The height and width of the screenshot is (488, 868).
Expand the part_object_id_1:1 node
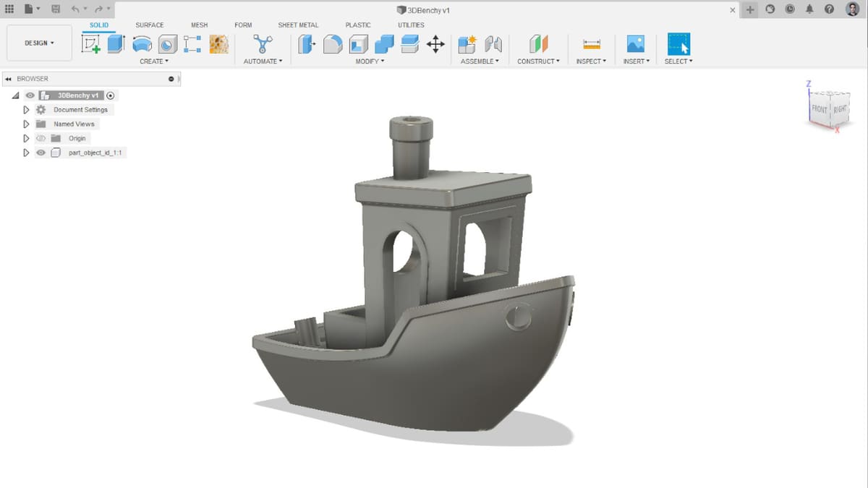point(26,153)
